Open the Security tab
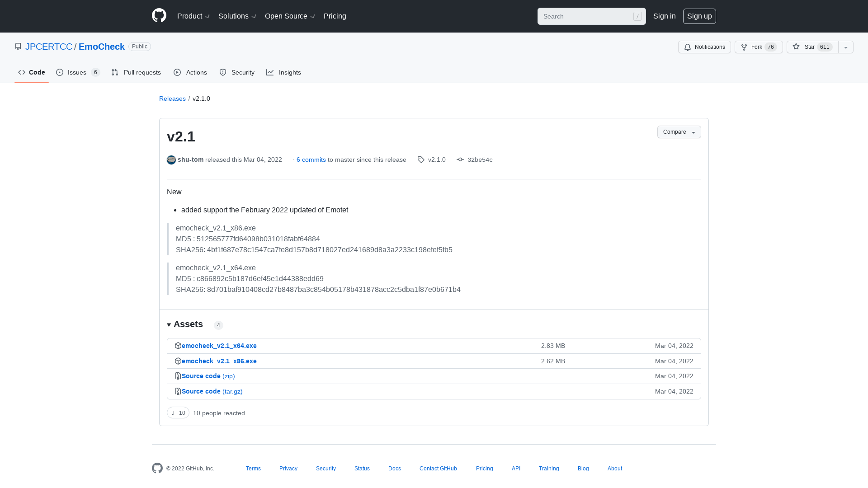This screenshot has height=488, width=868. [x=237, y=72]
